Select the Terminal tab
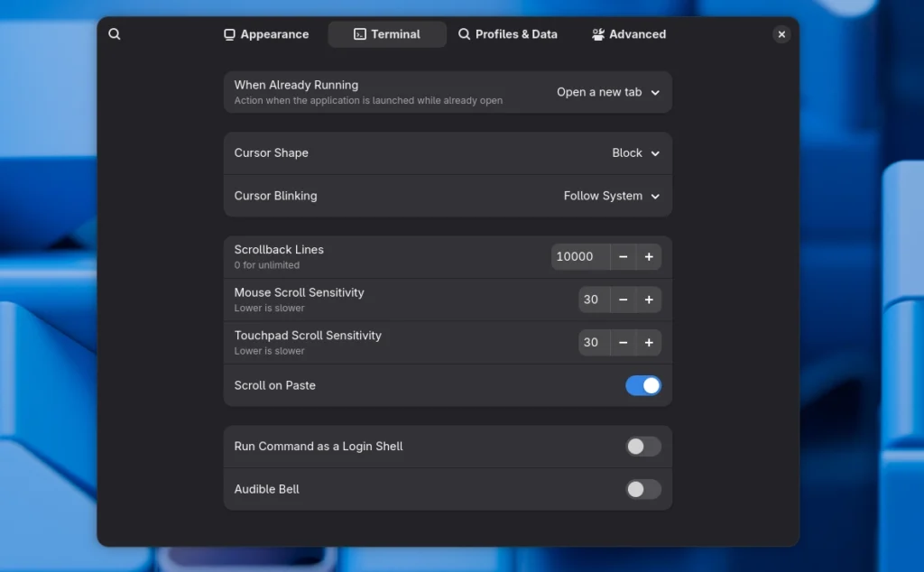The height and width of the screenshot is (572, 924). click(x=387, y=34)
